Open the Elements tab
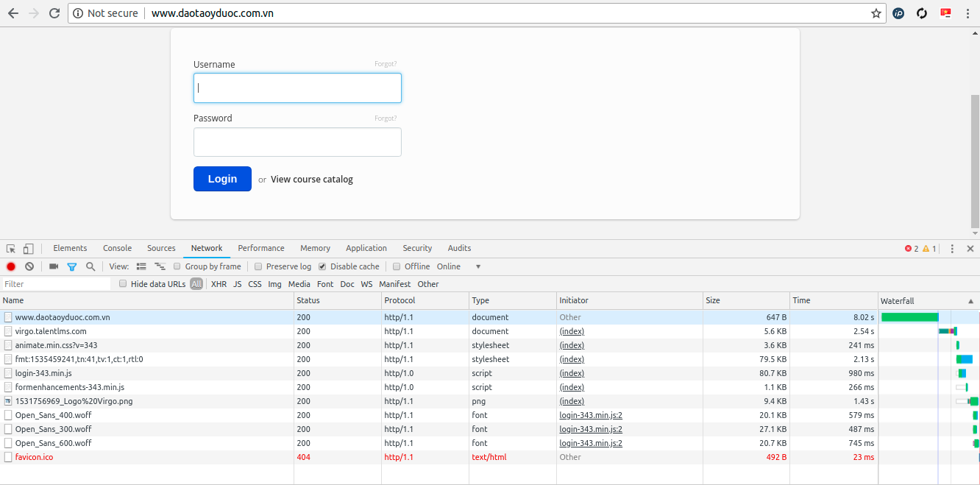 pos(70,249)
